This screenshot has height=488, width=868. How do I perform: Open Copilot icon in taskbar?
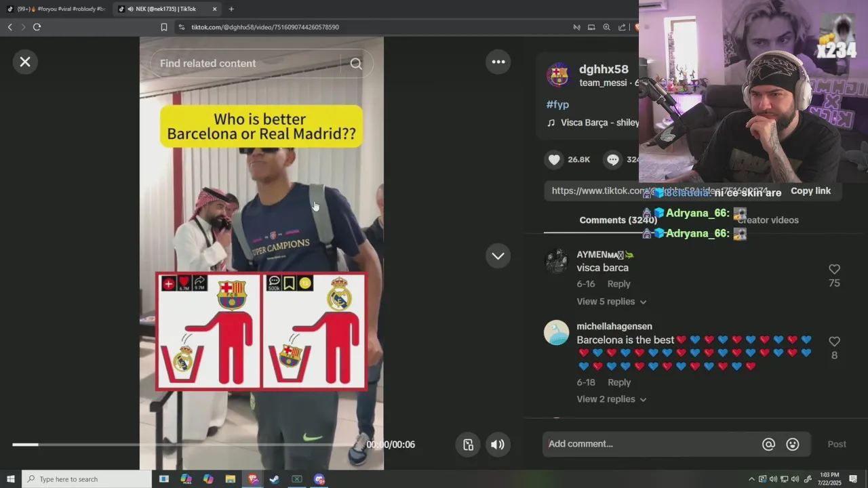click(208, 479)
